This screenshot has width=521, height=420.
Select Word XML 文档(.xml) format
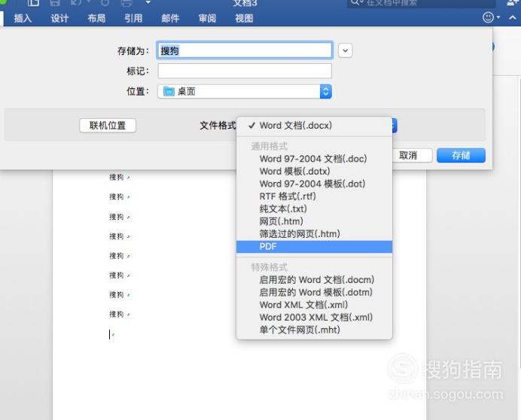tap(314, 305)
